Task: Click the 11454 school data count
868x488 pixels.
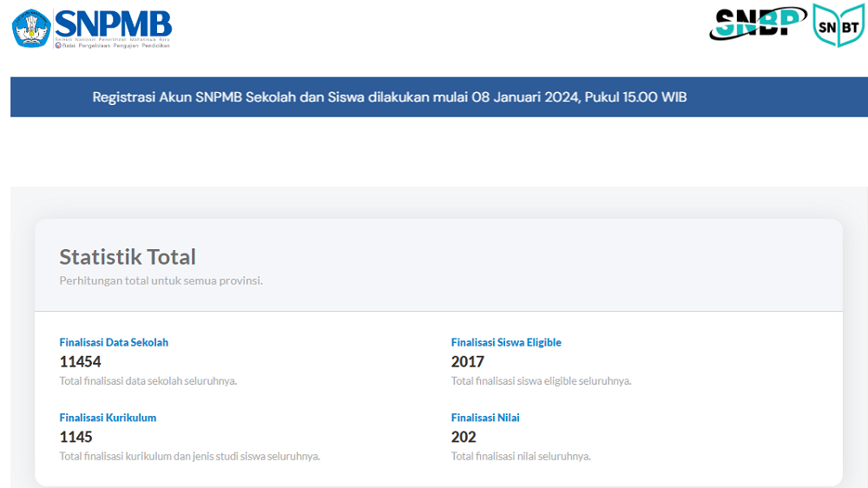Action: (x=81, y=362)
